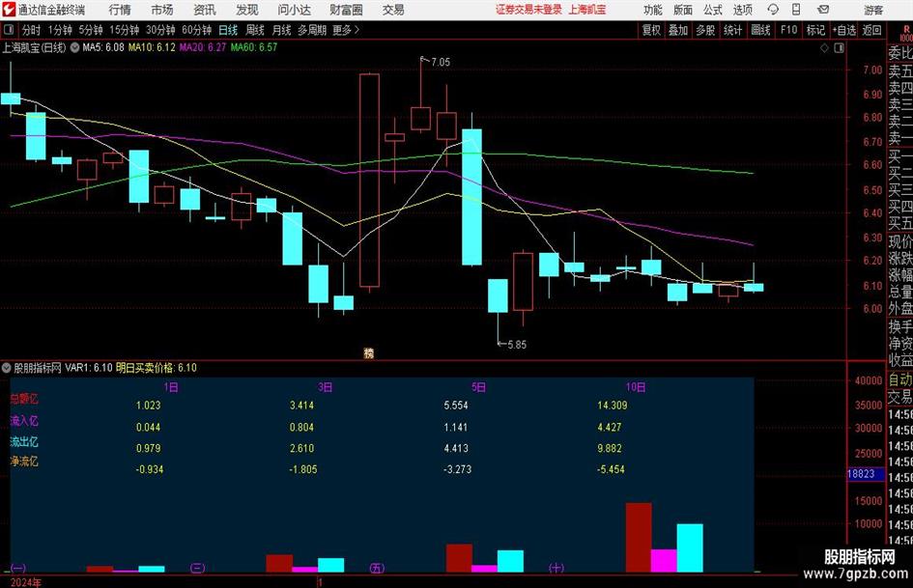The width and height of the screenshot is (913, 588).
Task: Open the main chart indicator dropdown next to 上海凯宝(日线)
Action: pyautogui.click(x=74, y=47)
